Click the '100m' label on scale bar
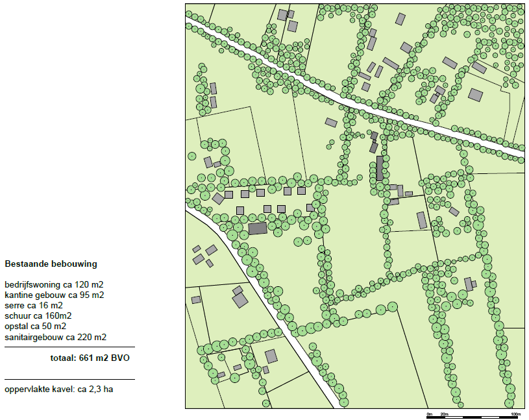 [515, 413]
